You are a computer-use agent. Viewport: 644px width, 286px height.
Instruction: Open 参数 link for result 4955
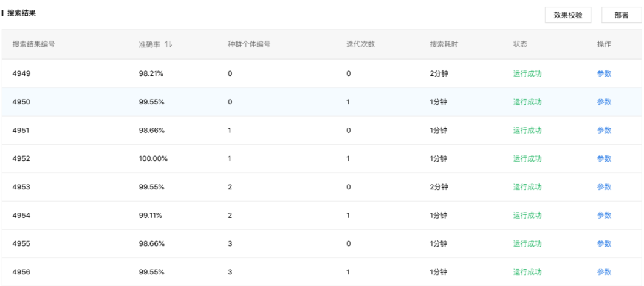point(604,243)
